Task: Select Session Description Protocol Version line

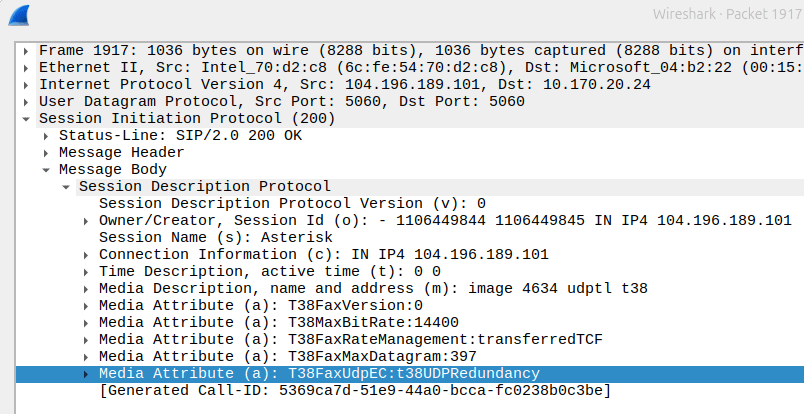Action: tap(292, 204)
